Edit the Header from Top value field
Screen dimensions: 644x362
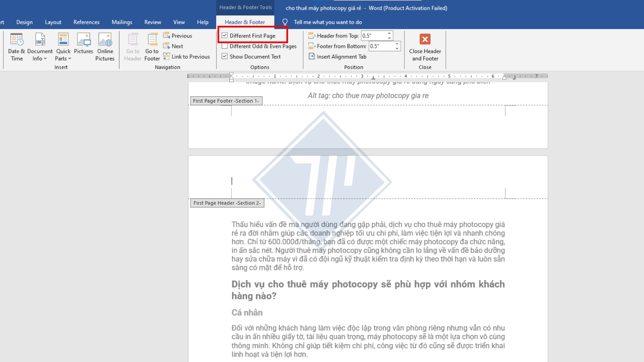coord(373,35)
